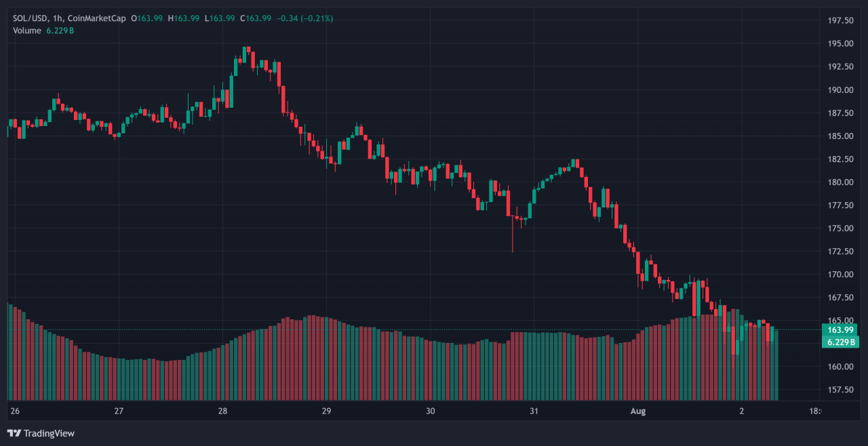Click the SOL/USD symbol title
Image resolution: width=868 pixels, height=446 pixels.
click(31, 18)
